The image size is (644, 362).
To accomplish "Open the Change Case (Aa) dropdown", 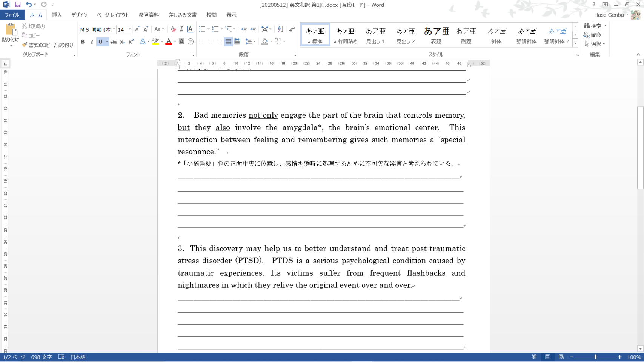I will coord(159,29).
